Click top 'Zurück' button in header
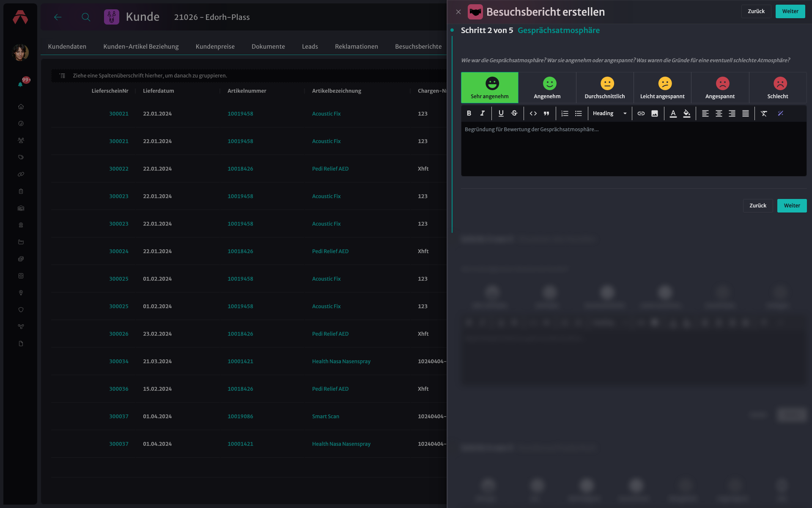 (x=756, y=11)
